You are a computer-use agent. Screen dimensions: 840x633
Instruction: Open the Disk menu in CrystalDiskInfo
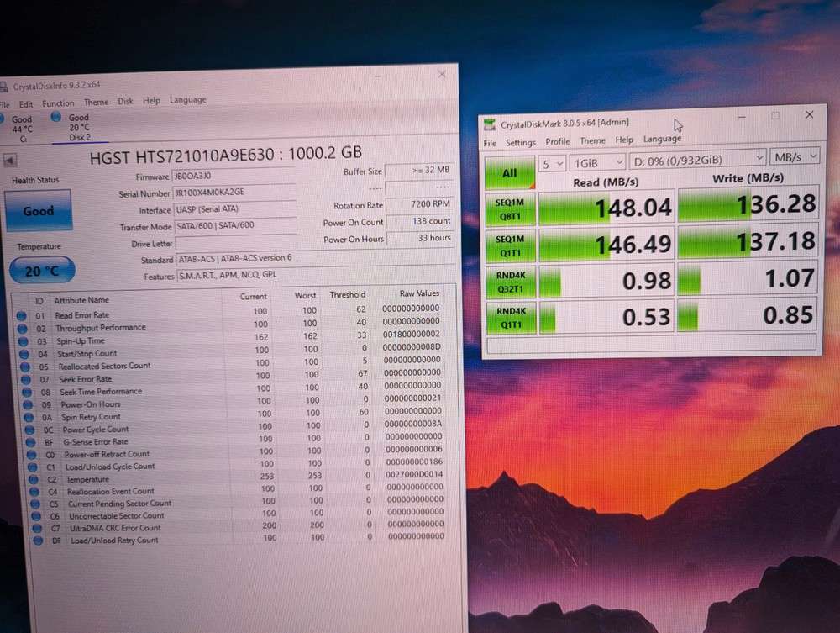click(125, 102)
